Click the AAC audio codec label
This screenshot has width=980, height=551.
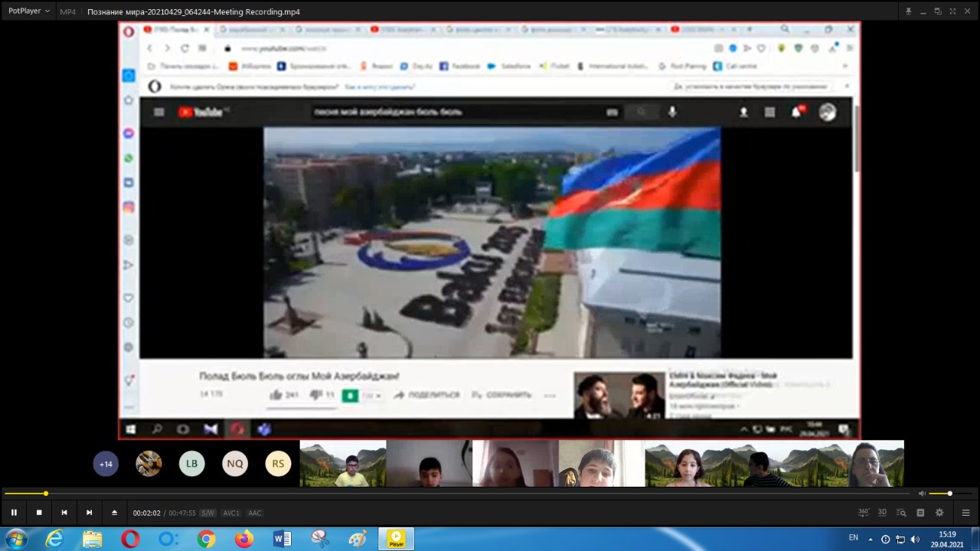[x=255, y=514]
